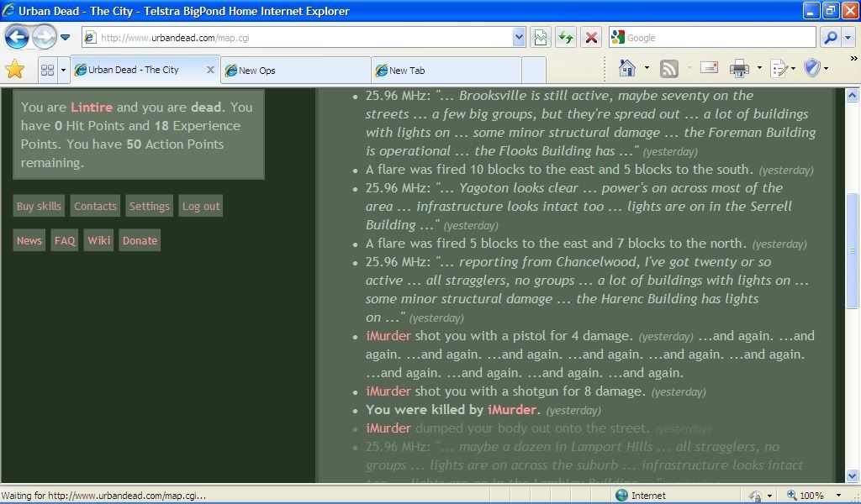Viewport: 861px width, 504px height.
Task: Open the address bar history dropdown
Action: [x=519, y=38]
